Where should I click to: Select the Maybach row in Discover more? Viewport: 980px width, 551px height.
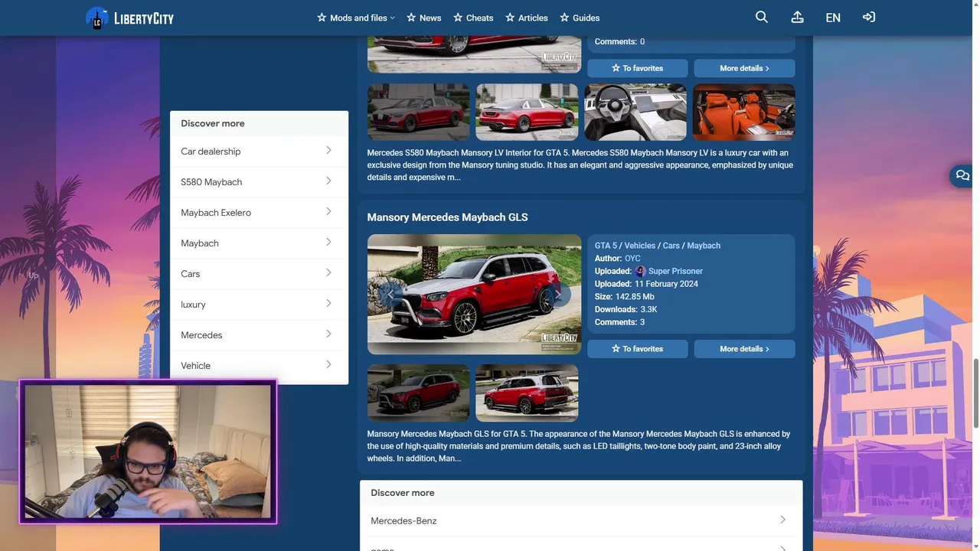point(259,243)
